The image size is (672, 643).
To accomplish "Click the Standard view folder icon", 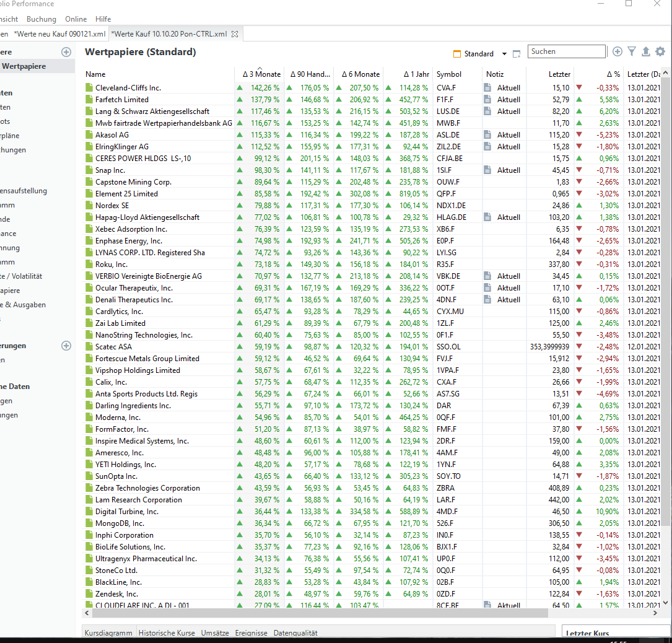I will click(457, 54).
